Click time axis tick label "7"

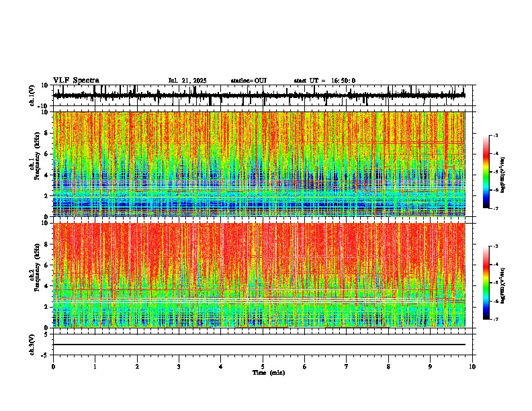pyautogui.click(x=347, y=367)
